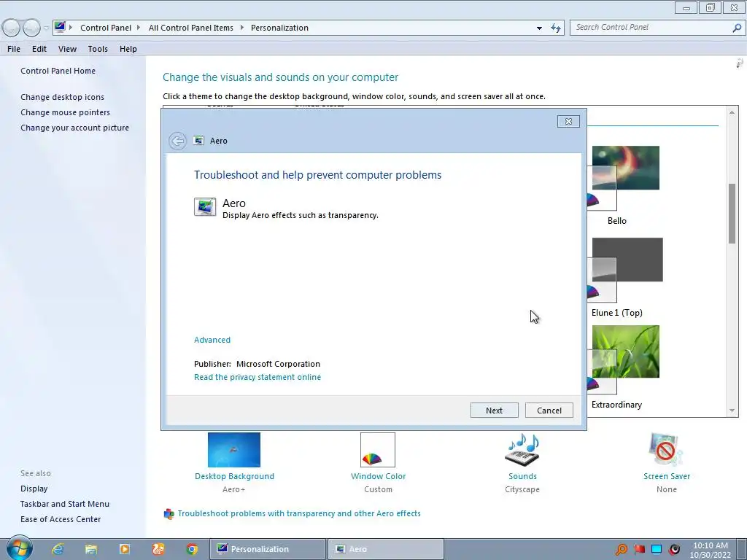The width and height of the screenshot is (747, 560).
Task: Click the taskbar clock
Action: coord(711,550)
